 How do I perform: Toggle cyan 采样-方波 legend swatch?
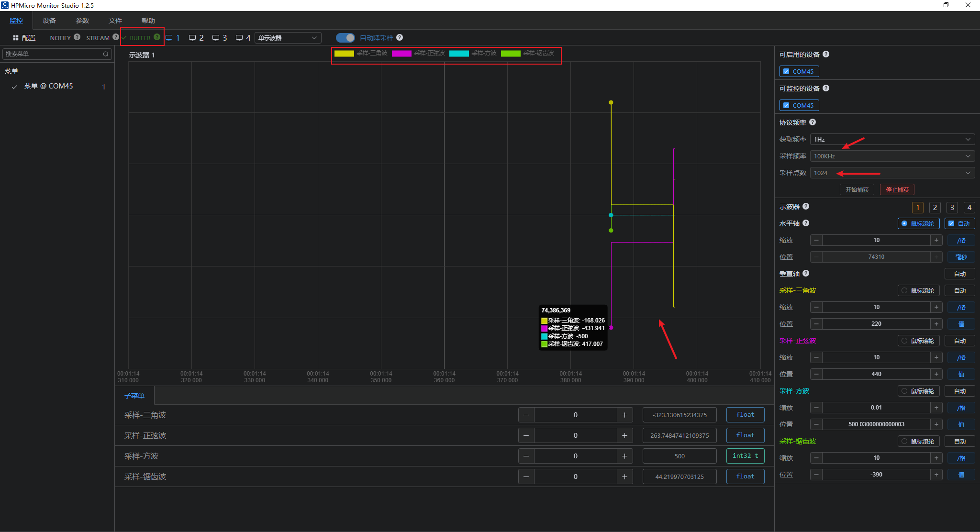(459, 53)
